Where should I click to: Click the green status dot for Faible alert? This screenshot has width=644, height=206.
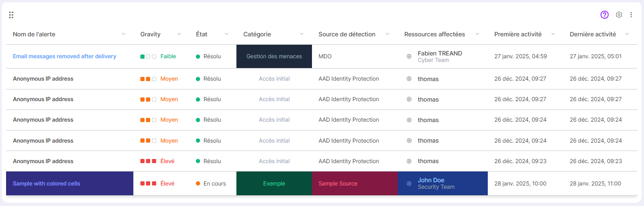click(x=198, y=56)
